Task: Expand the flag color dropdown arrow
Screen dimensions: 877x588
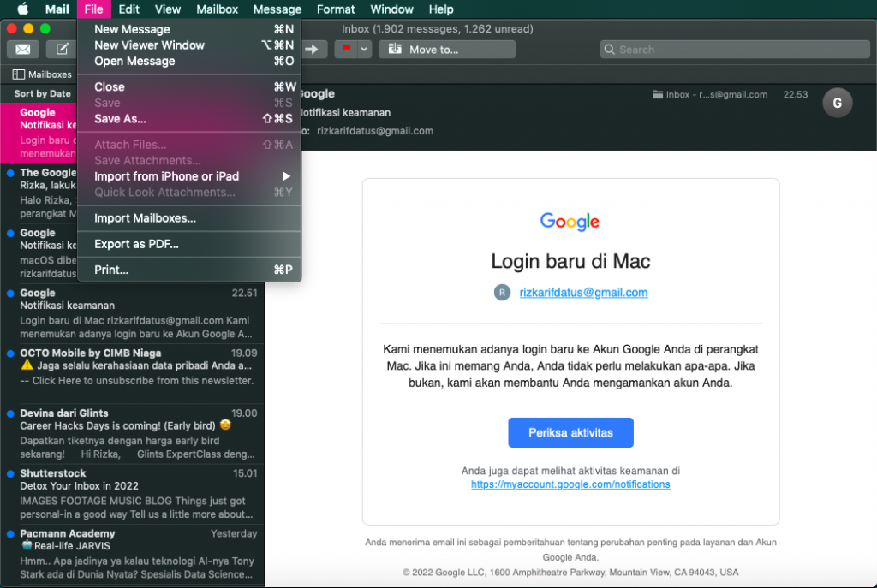Action: coord(364,50)
